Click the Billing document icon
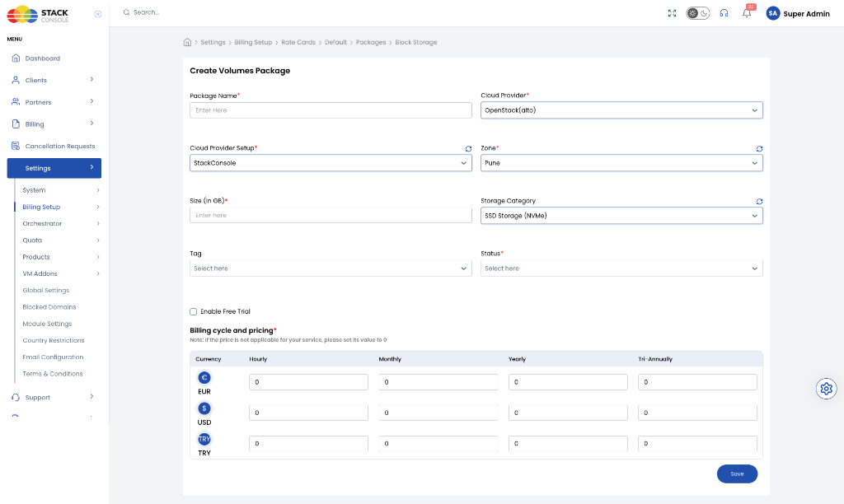Screen dimensions: 844x504 [x=16, y=124]
